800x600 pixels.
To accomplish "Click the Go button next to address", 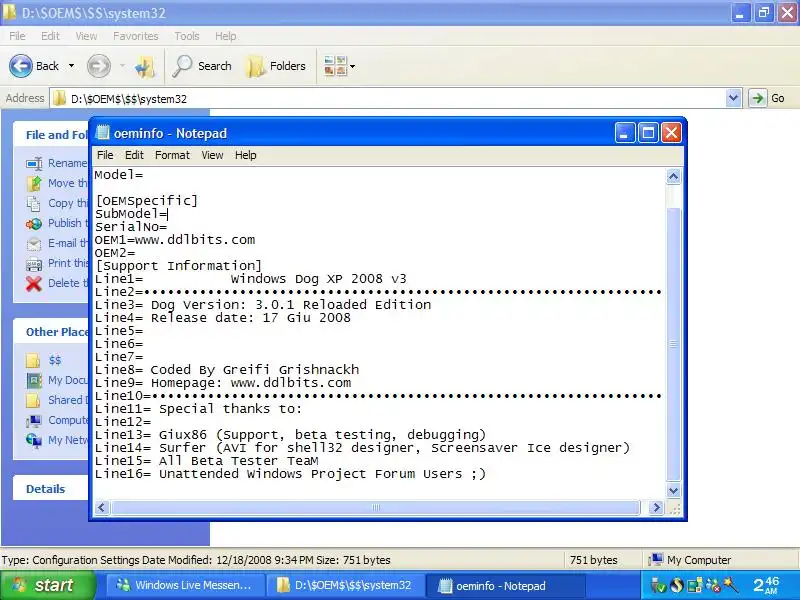I will point(767,98).
